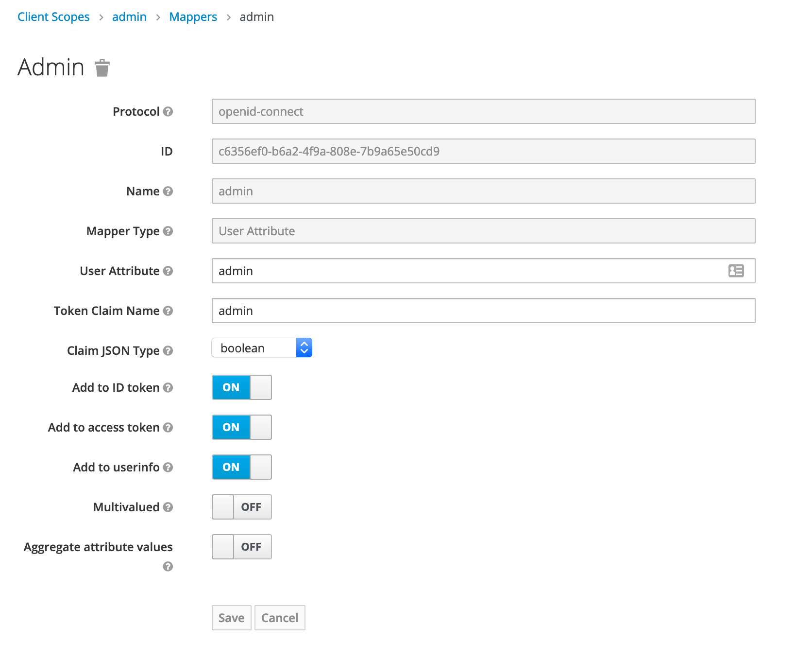The width and height of the screenshot is (812, 660).
Task: Click the Aggregate attribute values label
Action: (98, 547)
